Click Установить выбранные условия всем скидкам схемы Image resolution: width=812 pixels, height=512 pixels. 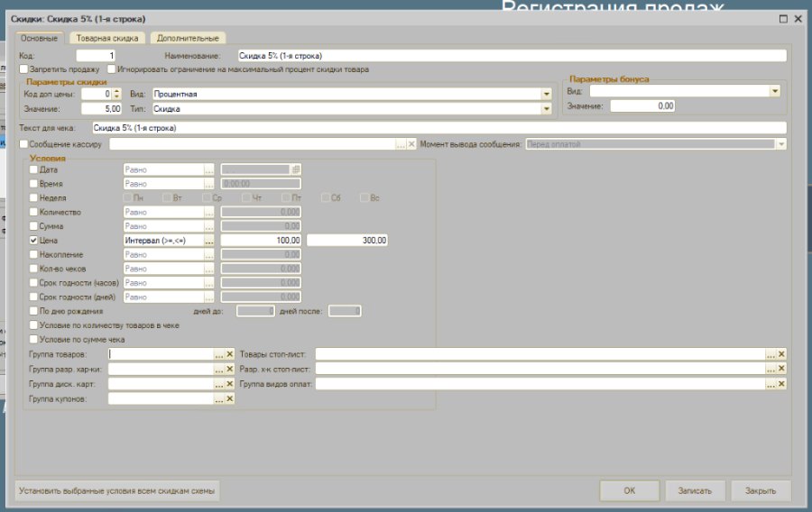117,490
